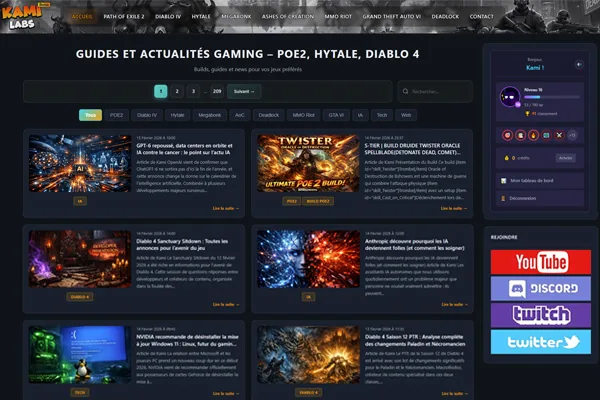
Task: Show the additional badges counter
Action: 572,135
